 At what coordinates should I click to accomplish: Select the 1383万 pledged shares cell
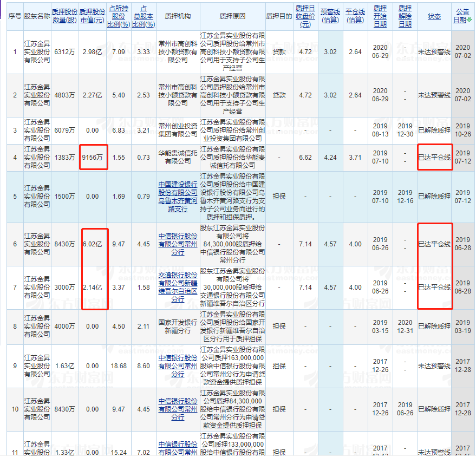64,158
